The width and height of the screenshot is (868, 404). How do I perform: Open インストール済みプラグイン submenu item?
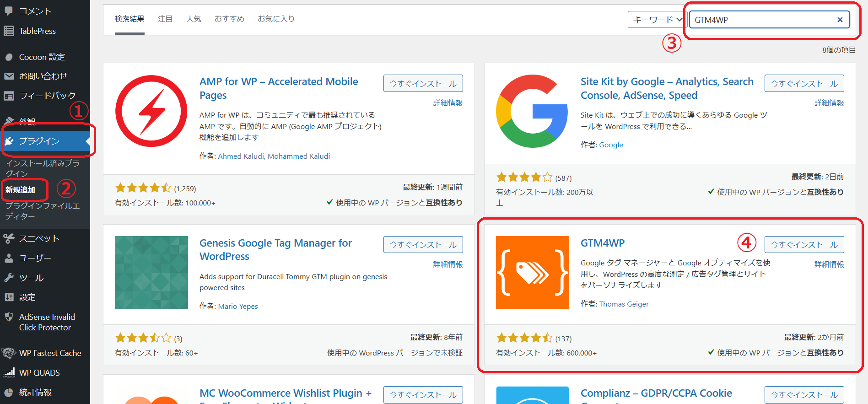(43, 168)
